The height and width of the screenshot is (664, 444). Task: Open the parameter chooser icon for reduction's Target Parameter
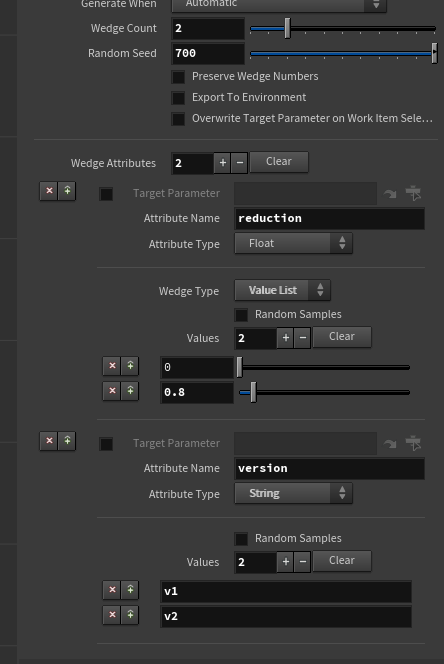(413, 193)
